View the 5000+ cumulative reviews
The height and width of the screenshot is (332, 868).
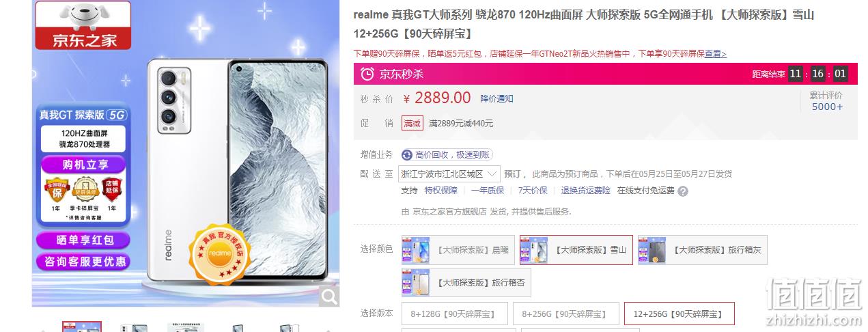[827, 107]
